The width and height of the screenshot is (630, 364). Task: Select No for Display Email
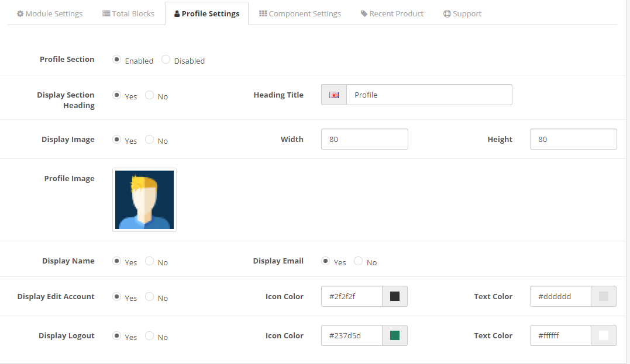click(x=359, y=261)
